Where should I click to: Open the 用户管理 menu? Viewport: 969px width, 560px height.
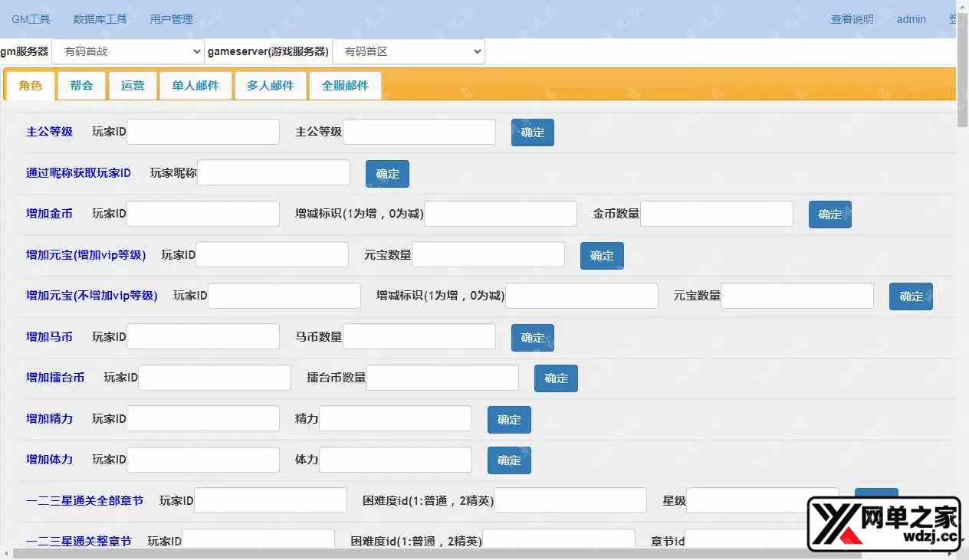pyautogui.click(x=171, y=19)
